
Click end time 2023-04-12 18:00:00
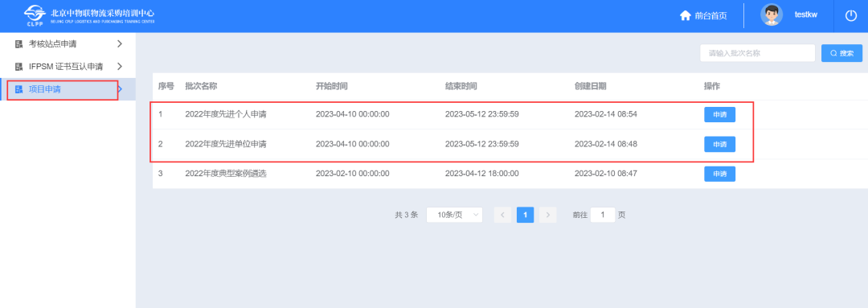coord(482,174)
